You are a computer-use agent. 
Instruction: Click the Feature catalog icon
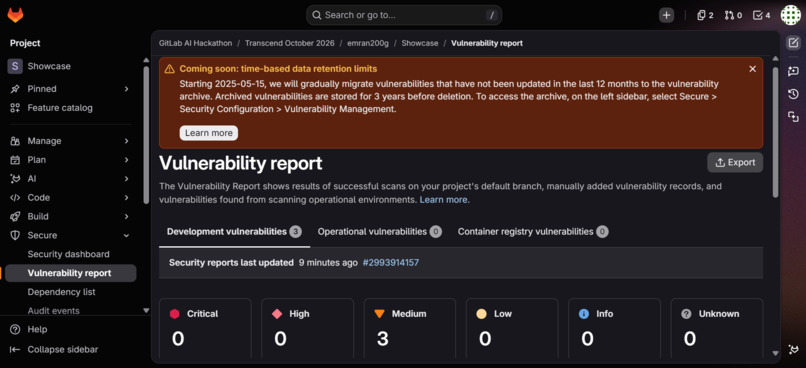[x=15, y=108]
